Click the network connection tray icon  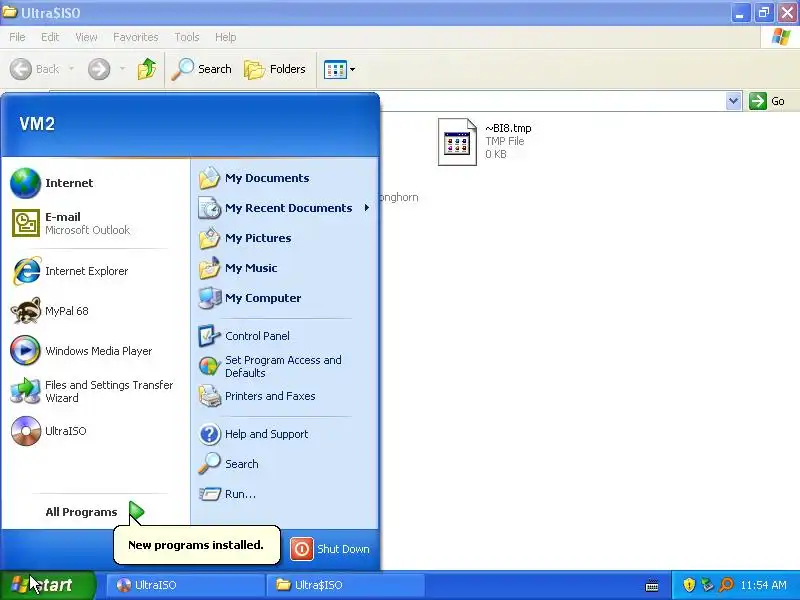pyautogui.click(x=707, y=585)
